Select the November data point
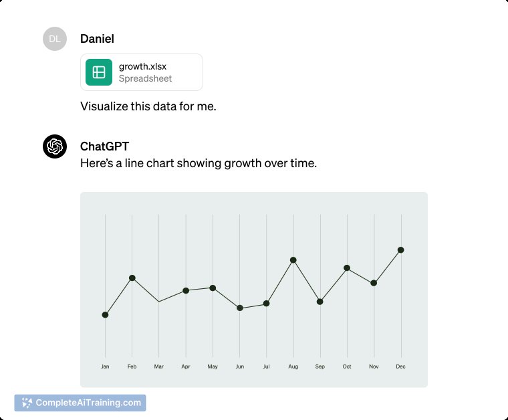This screenshot has width=508, height=420. point(374,283)
